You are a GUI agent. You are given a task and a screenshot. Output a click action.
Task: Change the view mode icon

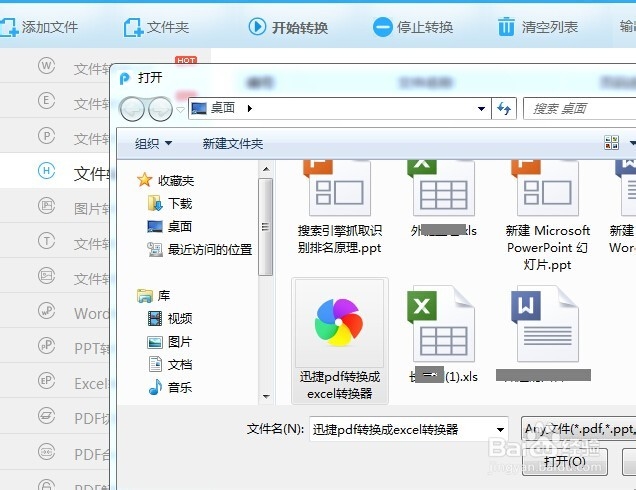coord(611,143)
